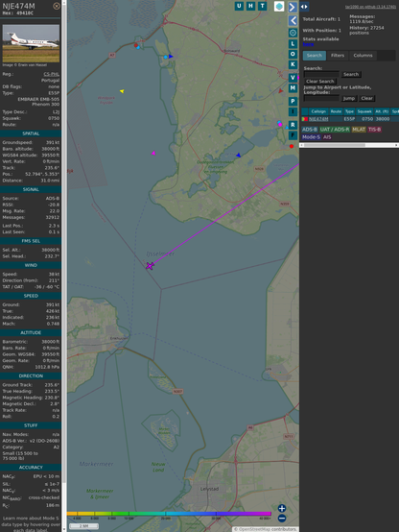
Task: Toggle the O map button
Action: (293, 54)
